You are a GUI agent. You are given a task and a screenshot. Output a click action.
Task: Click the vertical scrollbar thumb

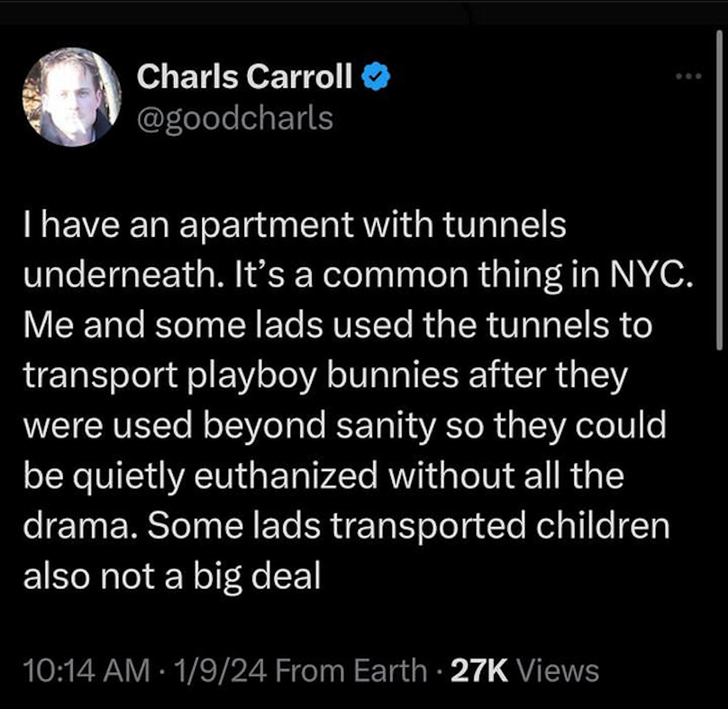point(719,189)
